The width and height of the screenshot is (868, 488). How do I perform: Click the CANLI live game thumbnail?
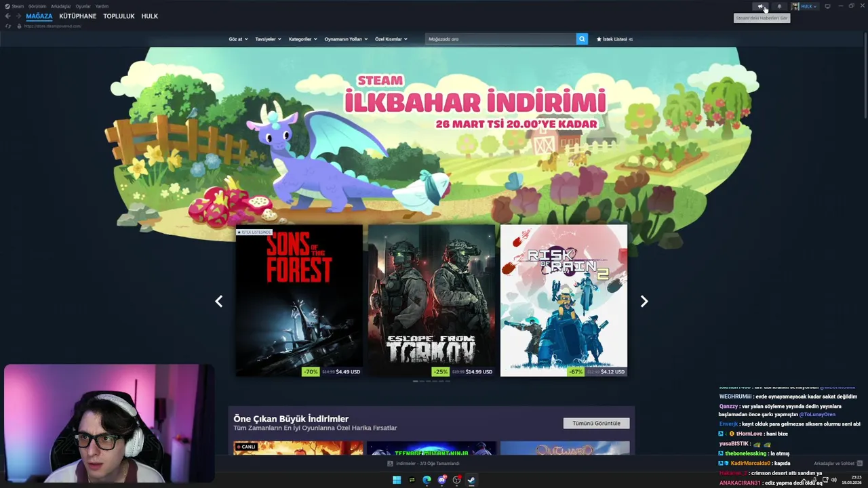point(298,448)
